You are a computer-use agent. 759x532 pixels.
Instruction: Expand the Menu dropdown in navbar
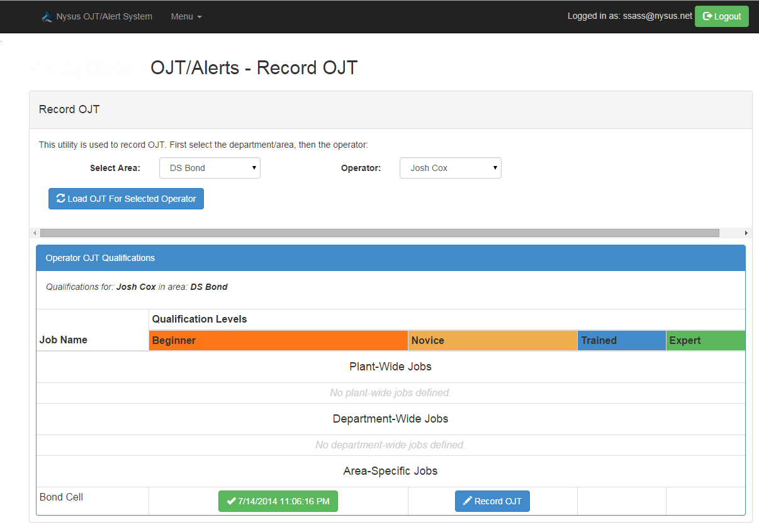pyautogui.click(x=186, y=16)
